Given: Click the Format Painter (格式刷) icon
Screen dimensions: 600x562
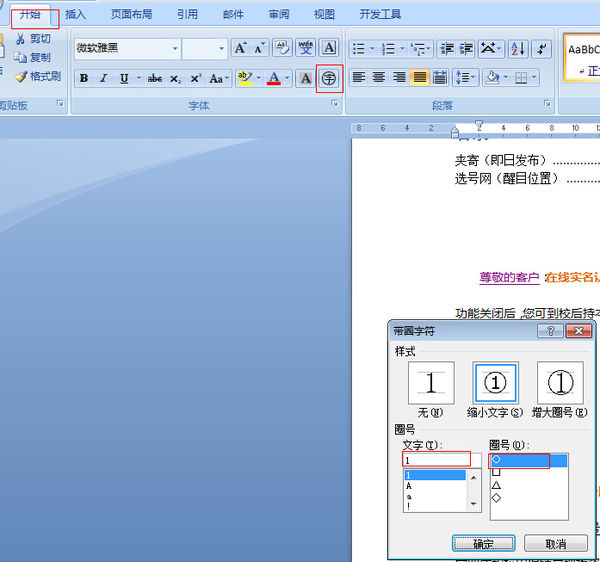Looking at the screenshot, I should point(38,76).
